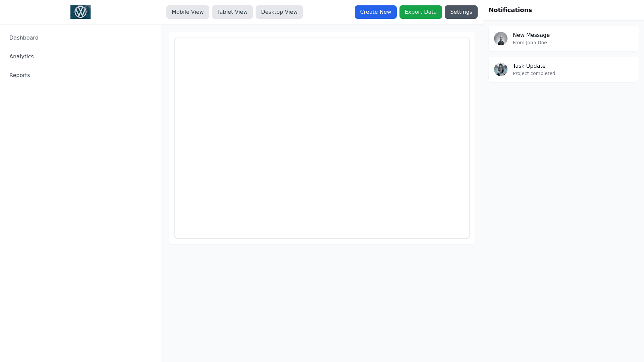Switch to Tablet View
The image size is (644, 362).
tap(232, 12)
